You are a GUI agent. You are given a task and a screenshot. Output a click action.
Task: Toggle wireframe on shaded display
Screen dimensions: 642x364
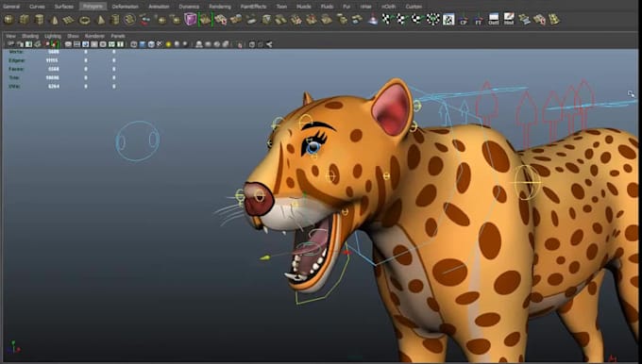(151, 44)
